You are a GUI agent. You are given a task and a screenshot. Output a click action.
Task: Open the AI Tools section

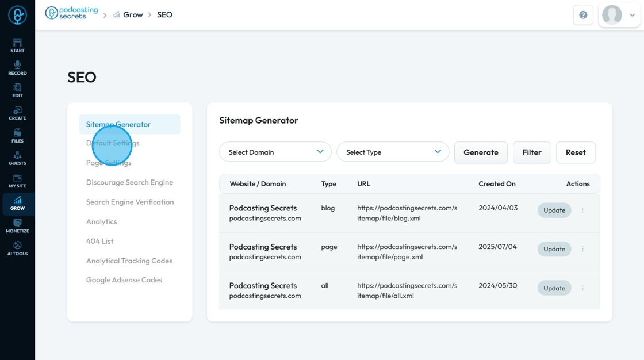coord(17,248)
